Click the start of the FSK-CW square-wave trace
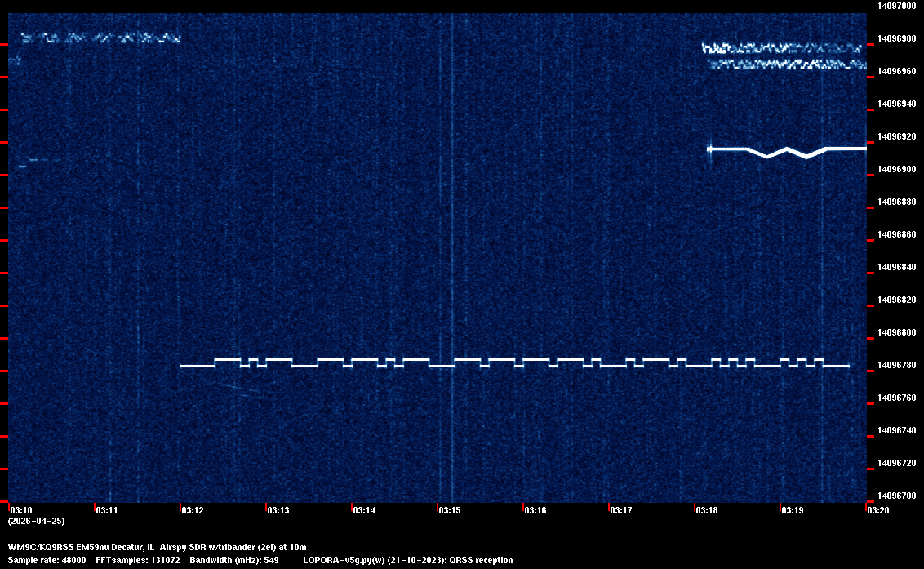924x569 pixels. [x=183, y=366]
